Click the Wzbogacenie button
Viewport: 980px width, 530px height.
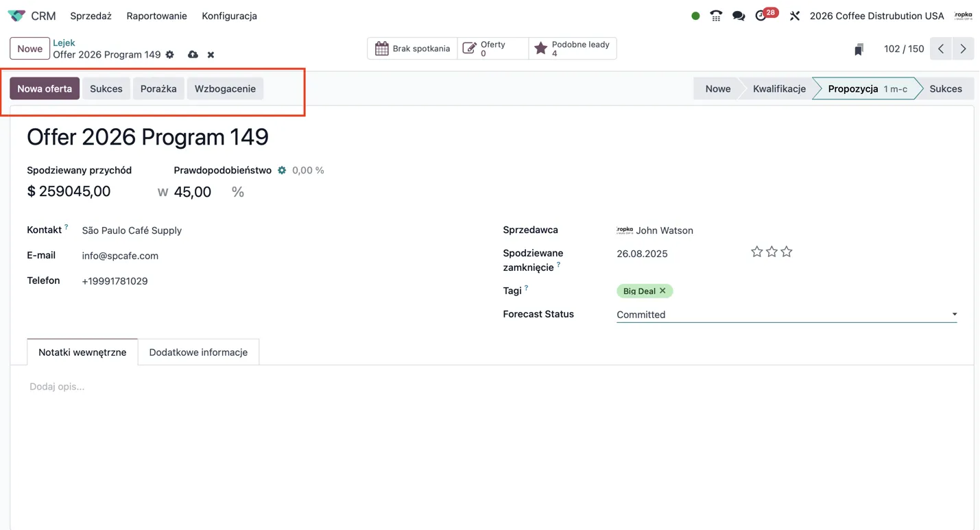coord(225,88)
